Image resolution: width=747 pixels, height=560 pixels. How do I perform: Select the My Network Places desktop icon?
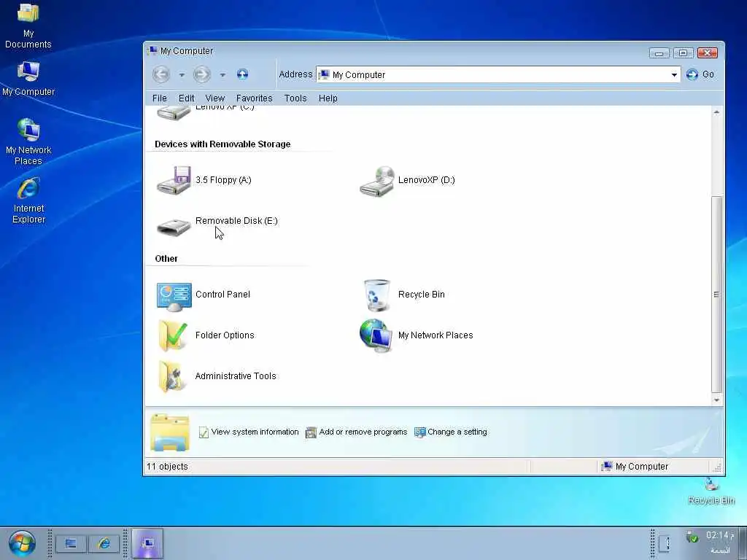[x=28, y=142]
